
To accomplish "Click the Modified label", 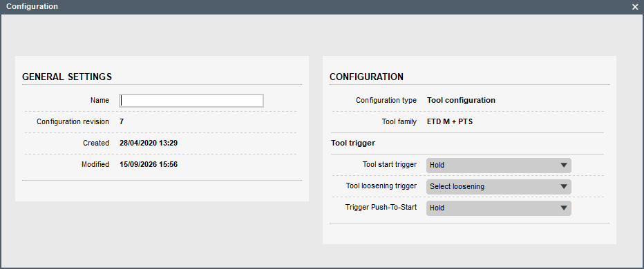I will click(95, 164).
